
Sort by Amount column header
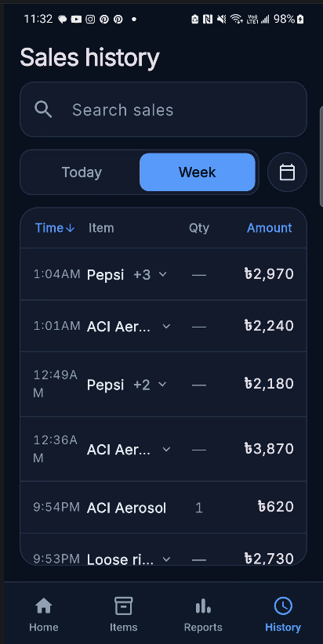[269, 228]
